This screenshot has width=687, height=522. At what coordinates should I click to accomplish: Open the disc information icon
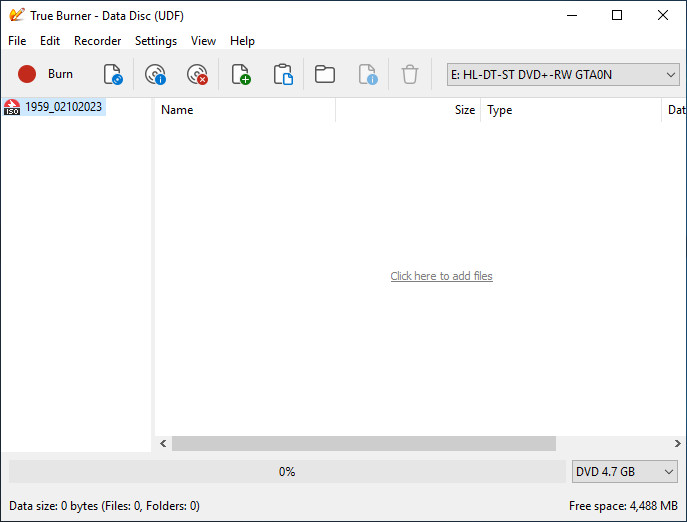(x=155, y=74)
